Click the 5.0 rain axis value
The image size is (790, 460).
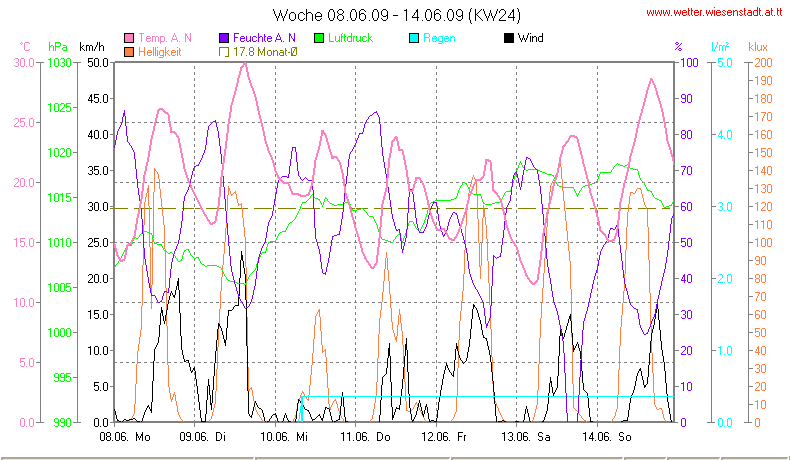[x=725, y=63]
